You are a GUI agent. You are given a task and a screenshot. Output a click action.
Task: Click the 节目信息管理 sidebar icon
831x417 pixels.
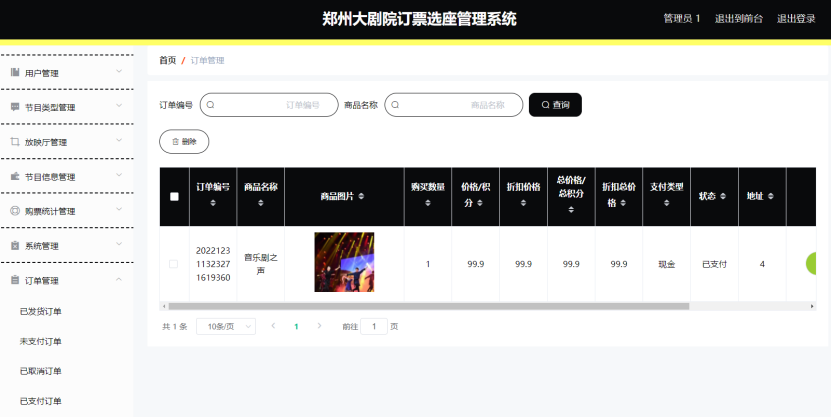coord(15,176)
